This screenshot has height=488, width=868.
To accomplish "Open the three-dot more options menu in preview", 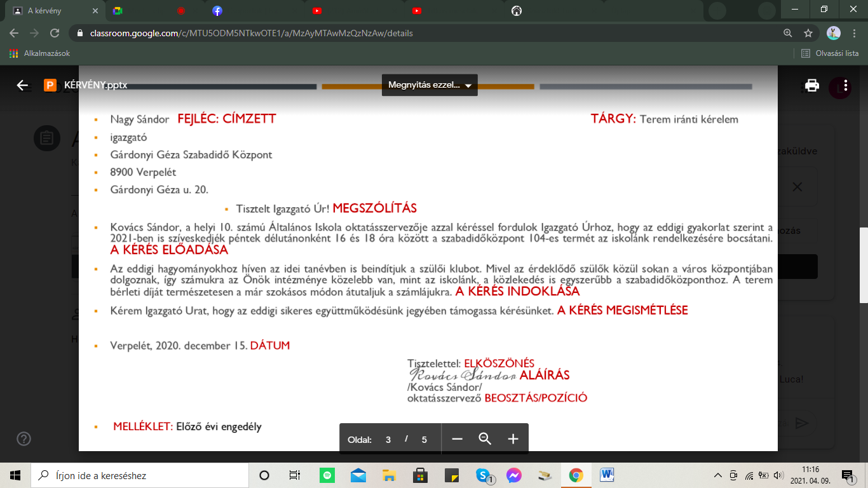I will coord(845,85).
